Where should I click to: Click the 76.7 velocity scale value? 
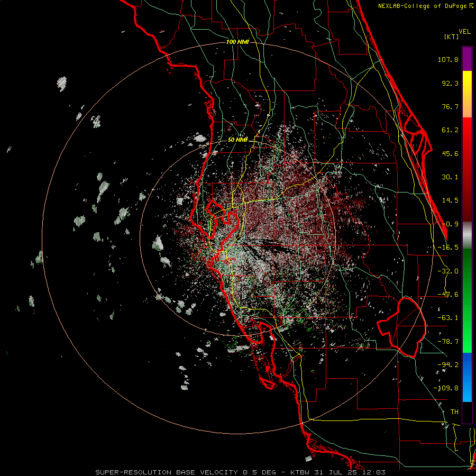pyautogui.click(x=450, y=106)
